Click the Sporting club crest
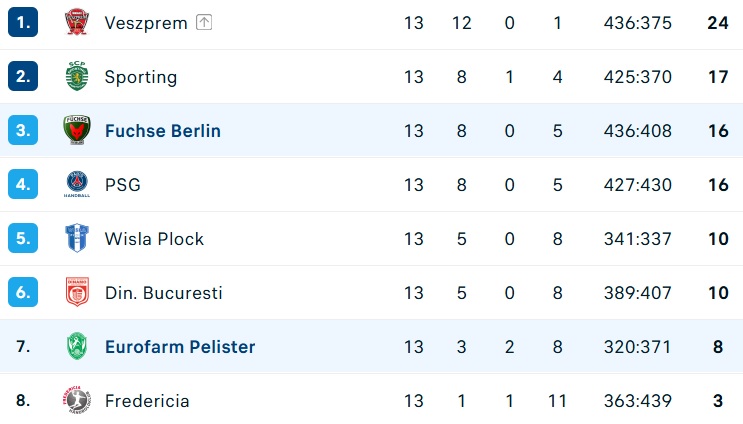Viewport: 743px width, 424px height. [x=77, y=76]
